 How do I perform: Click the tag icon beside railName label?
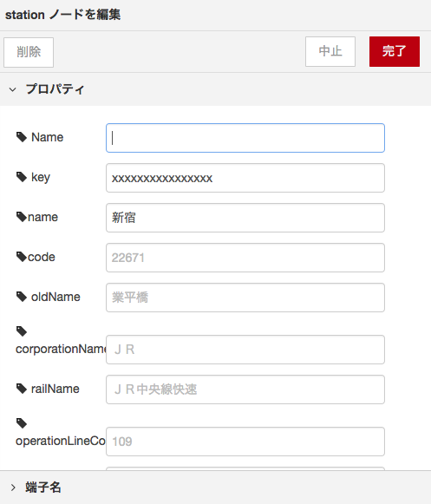click(22, 389)
